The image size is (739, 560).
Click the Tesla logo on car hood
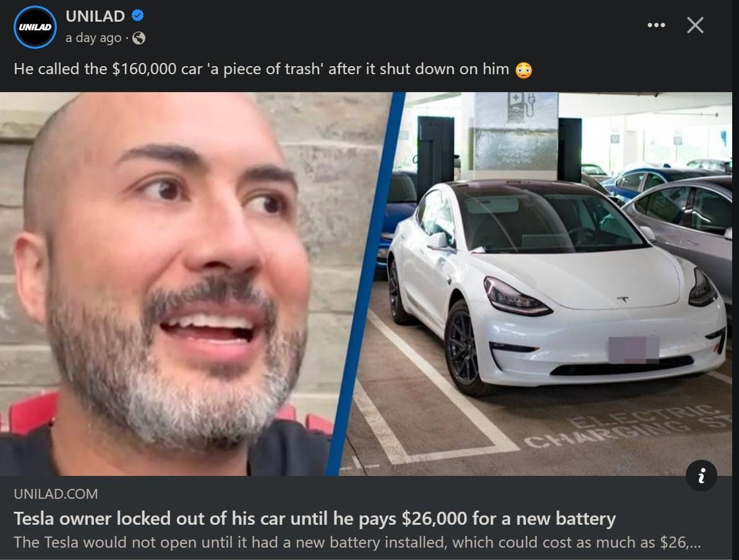(x=623, y=299)
